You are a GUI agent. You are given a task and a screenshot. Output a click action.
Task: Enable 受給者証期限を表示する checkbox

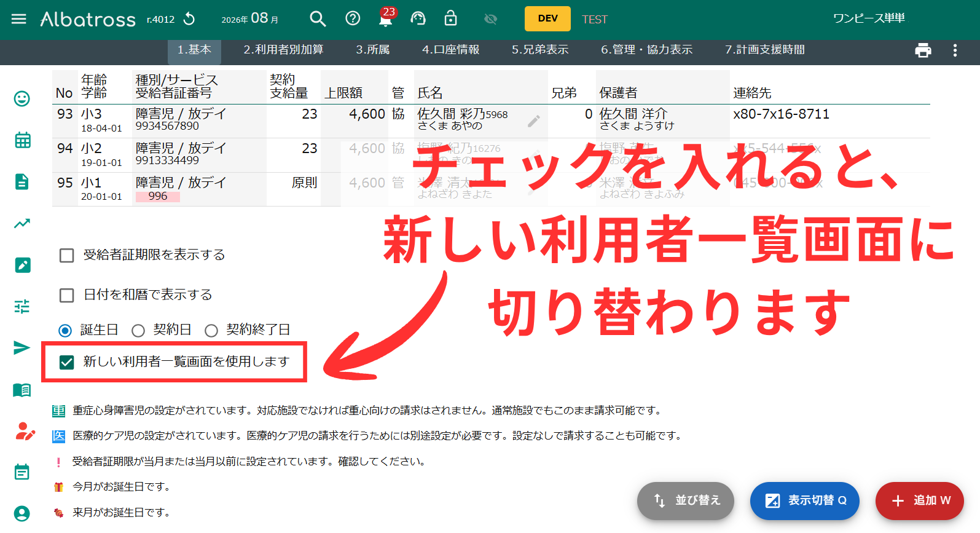click(66, 255)
